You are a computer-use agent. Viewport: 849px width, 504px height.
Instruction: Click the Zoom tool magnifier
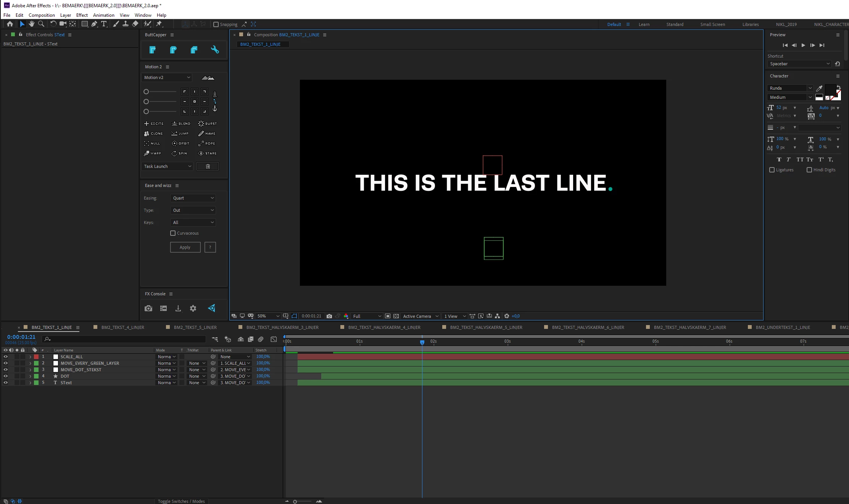(41, 24)
